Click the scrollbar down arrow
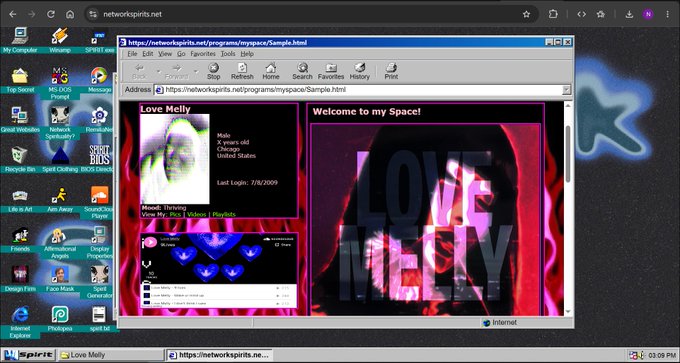Viewport: 680px width, 363px height. [568, 312]
